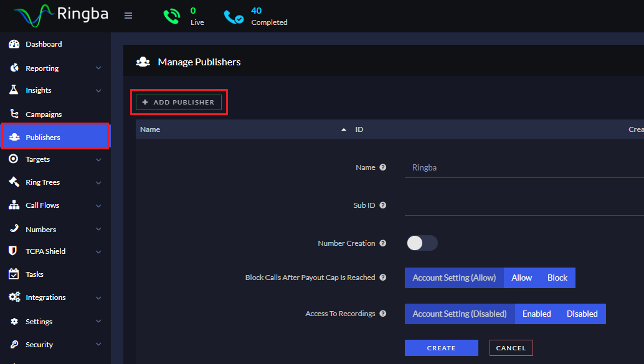Sort publishers by the Name column

[x=150, y=129]
